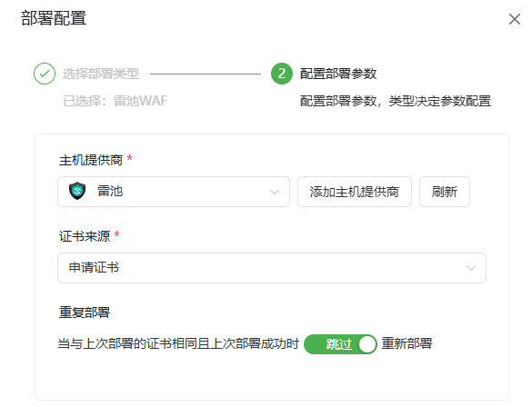Click the 主机提供商 field label
This screenshot has width=532, height=407.
(91, 160)
